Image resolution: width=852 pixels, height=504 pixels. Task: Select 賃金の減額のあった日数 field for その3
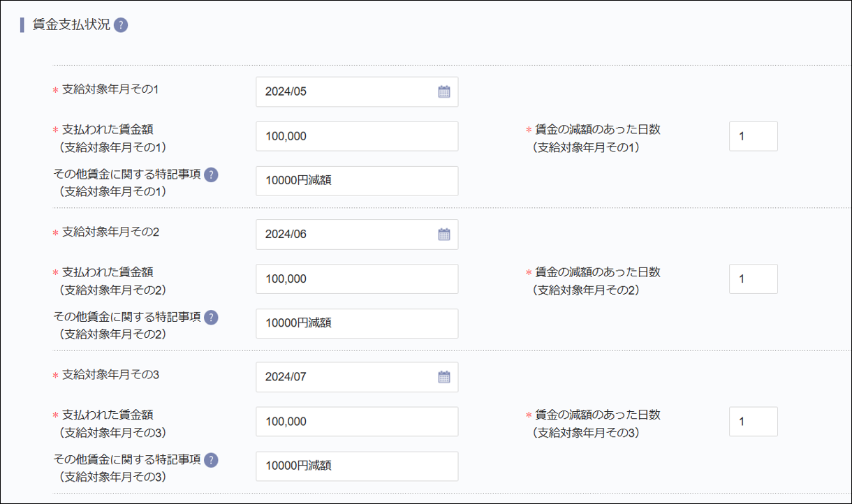753,422
